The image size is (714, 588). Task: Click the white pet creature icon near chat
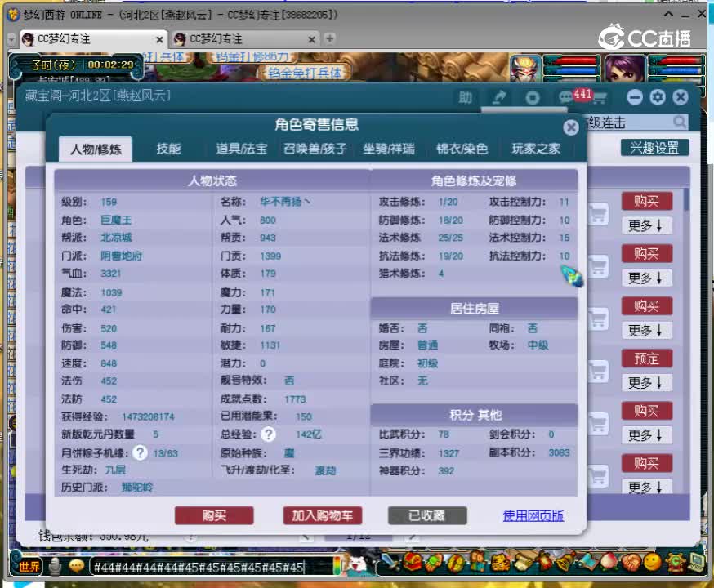point(357,564)
